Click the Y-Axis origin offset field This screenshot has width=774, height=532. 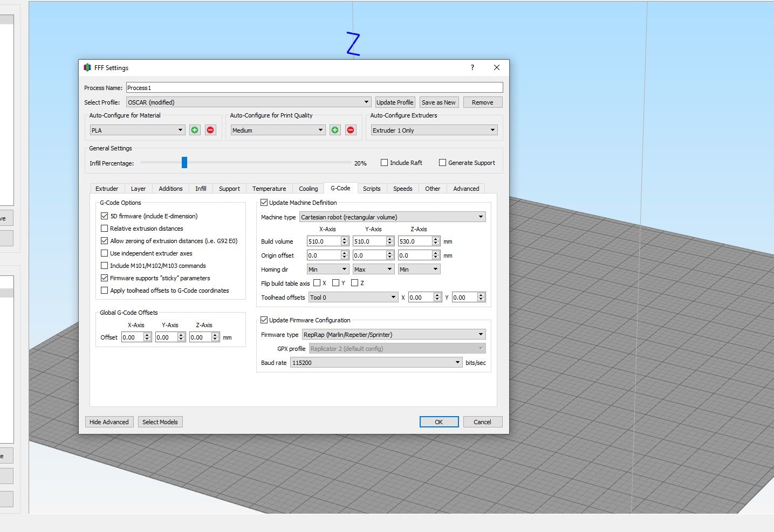click(x=369, y=255)
